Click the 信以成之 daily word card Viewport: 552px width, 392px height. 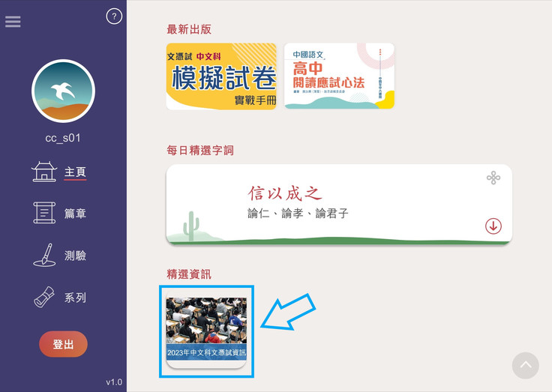coord(339,204)
